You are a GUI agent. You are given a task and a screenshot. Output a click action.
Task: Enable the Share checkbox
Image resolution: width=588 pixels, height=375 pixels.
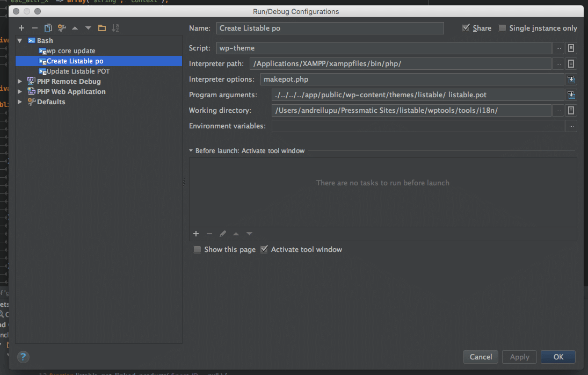[466, 28]
